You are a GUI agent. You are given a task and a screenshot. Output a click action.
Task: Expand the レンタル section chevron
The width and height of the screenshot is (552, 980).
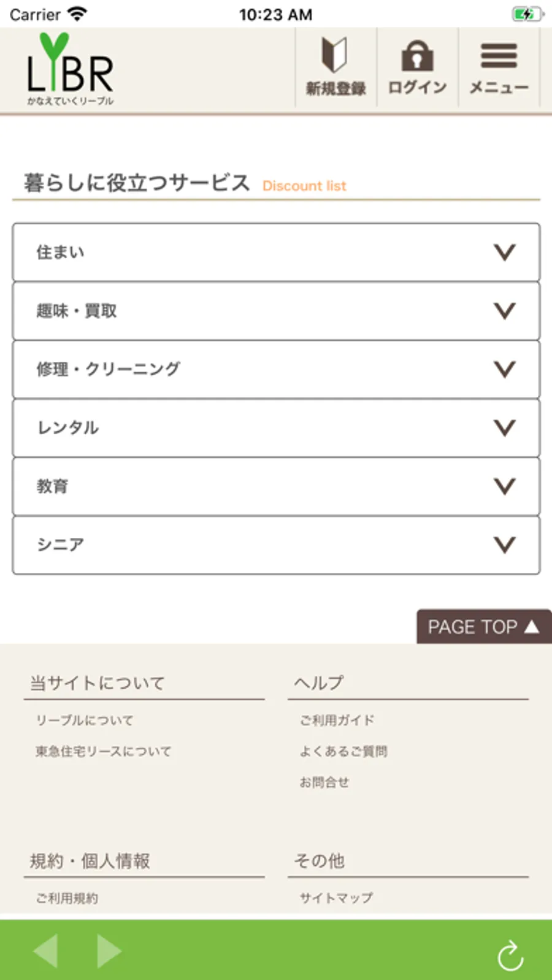click(505, 427)
